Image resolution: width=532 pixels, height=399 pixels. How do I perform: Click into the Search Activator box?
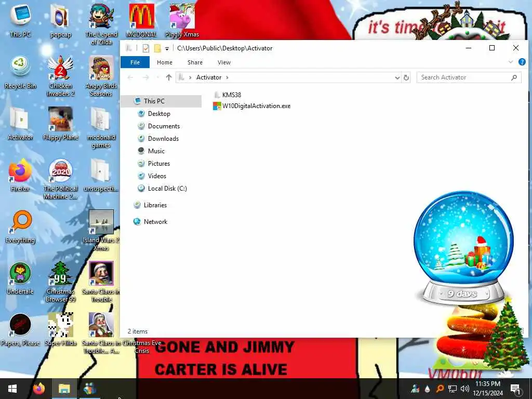coord(468,78)
